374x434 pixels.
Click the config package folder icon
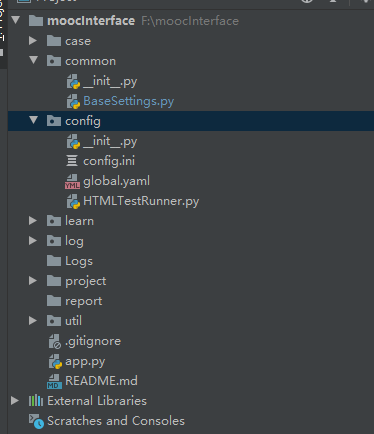click(54, 121)
